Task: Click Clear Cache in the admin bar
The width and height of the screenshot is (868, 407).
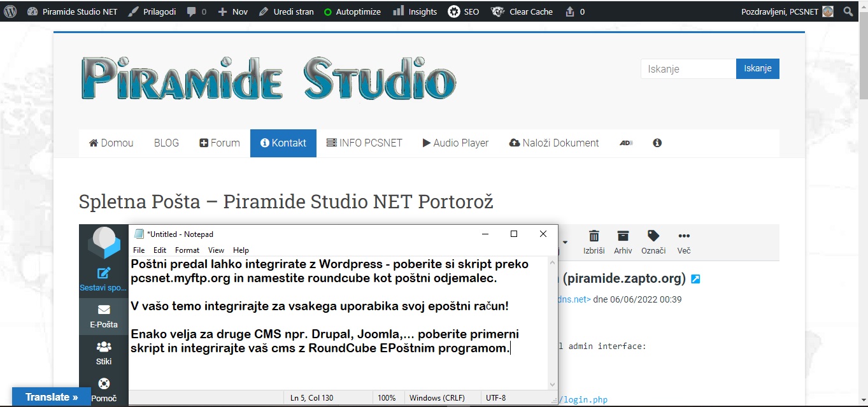Action: [522, 11]
